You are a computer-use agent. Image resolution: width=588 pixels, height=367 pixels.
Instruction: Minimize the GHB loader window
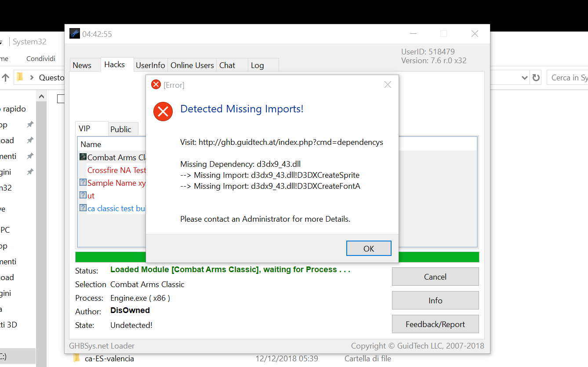point(413,34)
